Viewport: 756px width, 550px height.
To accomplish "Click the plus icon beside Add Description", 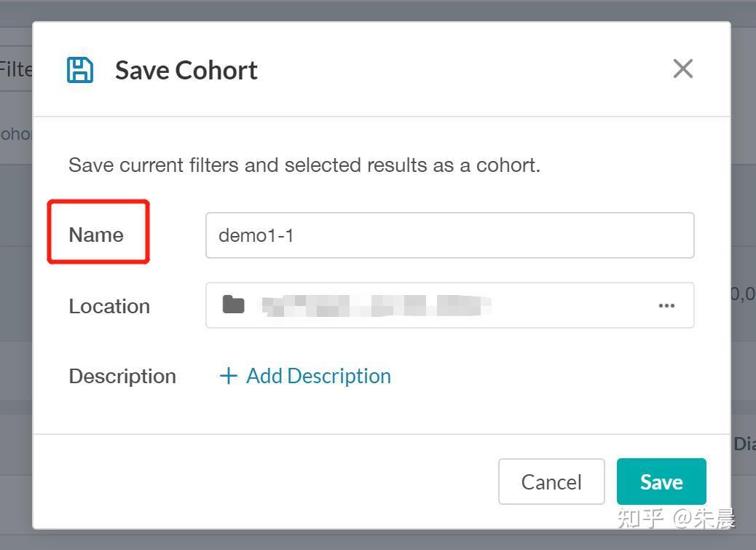I will pyautogui.click(x=229, y=376).
